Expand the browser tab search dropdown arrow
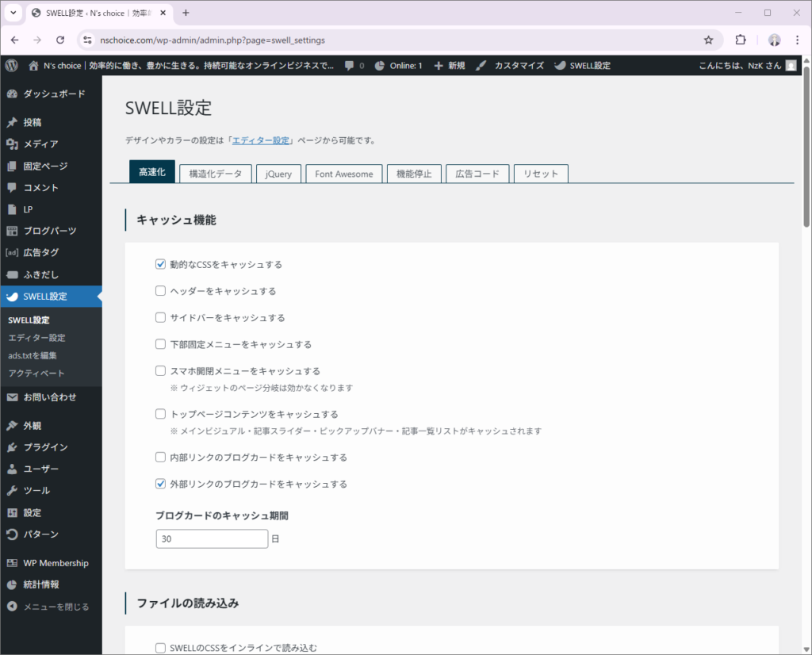 (13, 13)
